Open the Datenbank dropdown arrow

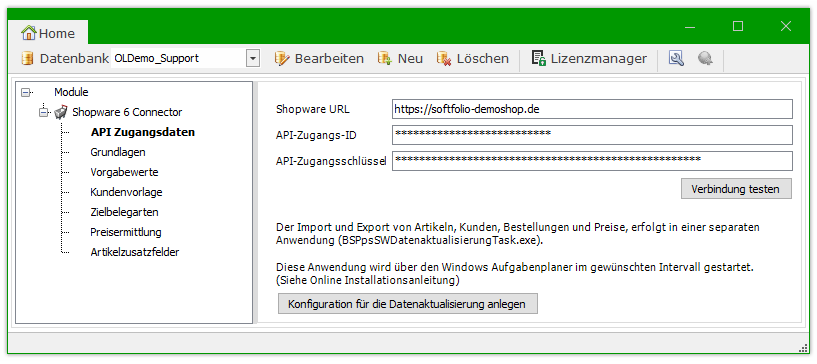(x=253, y=58)
